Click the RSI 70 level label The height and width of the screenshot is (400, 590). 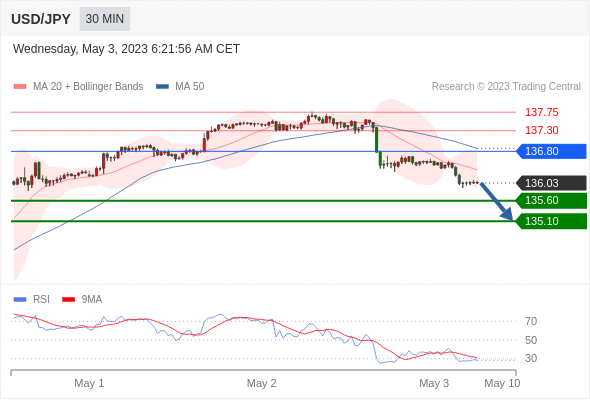pos(531,321)
